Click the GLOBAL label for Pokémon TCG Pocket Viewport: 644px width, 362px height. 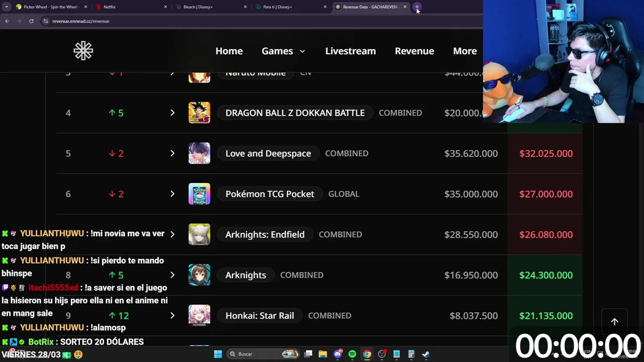point(344,194)
